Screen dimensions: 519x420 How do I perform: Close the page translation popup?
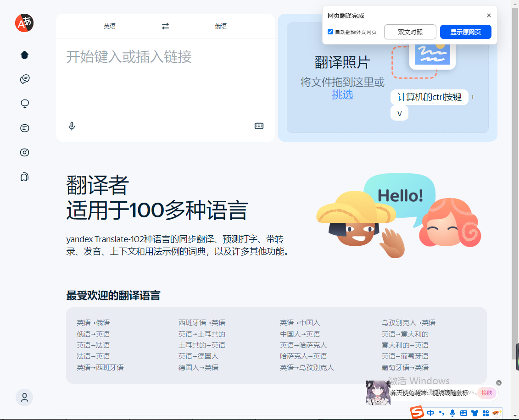(489, 16)
